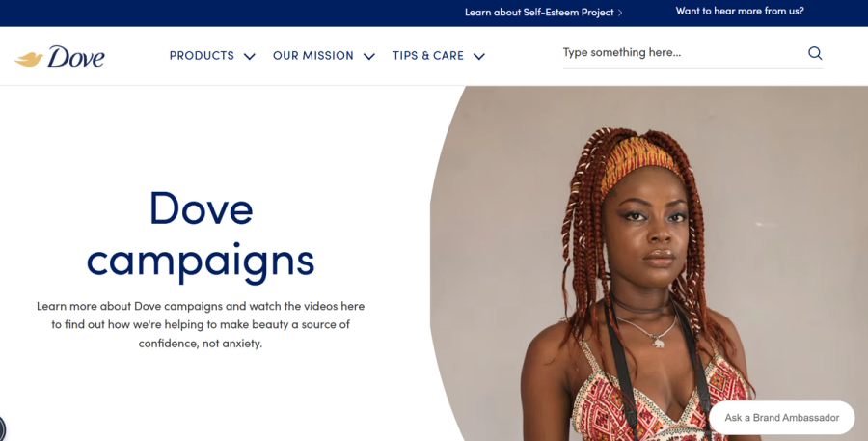Expand the Tips & Care chevron

coord(479,56)
